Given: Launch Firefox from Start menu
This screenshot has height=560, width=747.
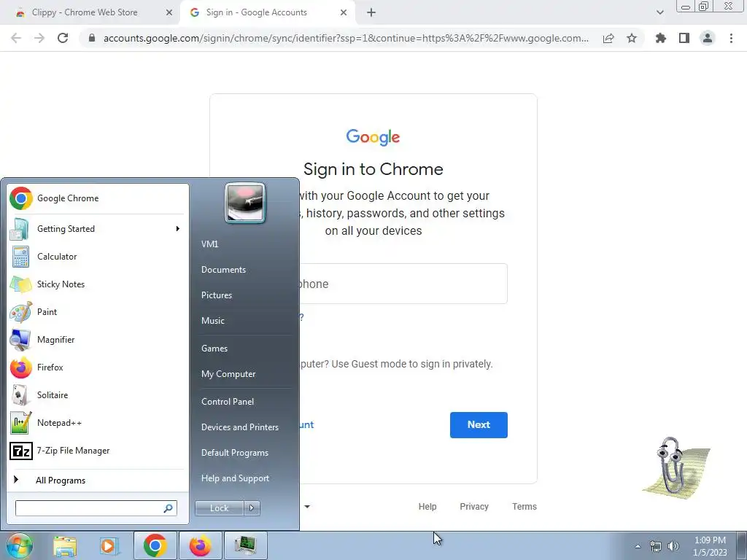Looking at the screenshot, I should tap(98, 367).
